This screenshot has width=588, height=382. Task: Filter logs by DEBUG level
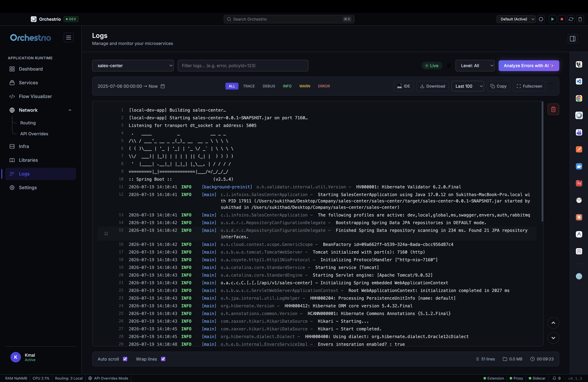(x=269, y=86)
